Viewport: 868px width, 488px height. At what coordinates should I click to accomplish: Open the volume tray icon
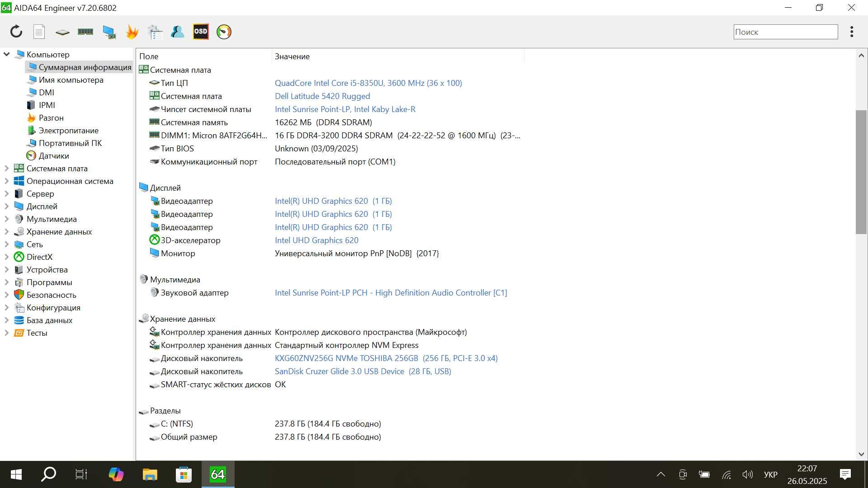point(747,474)
